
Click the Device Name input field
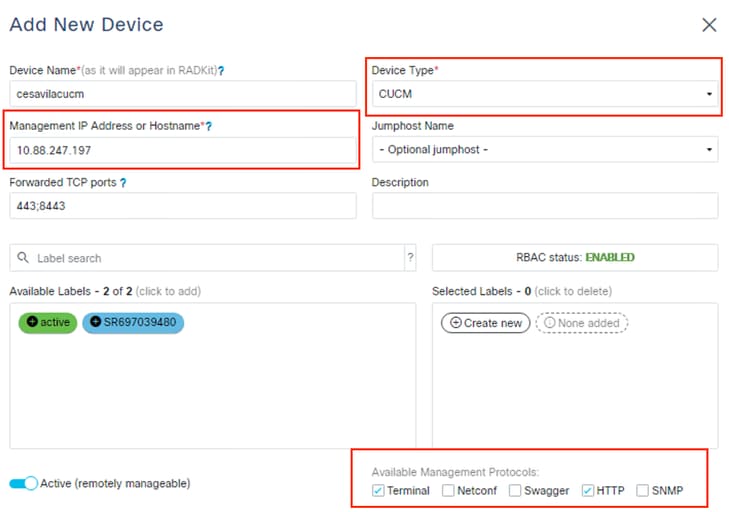pyautogui.click(x=183, y=94)
